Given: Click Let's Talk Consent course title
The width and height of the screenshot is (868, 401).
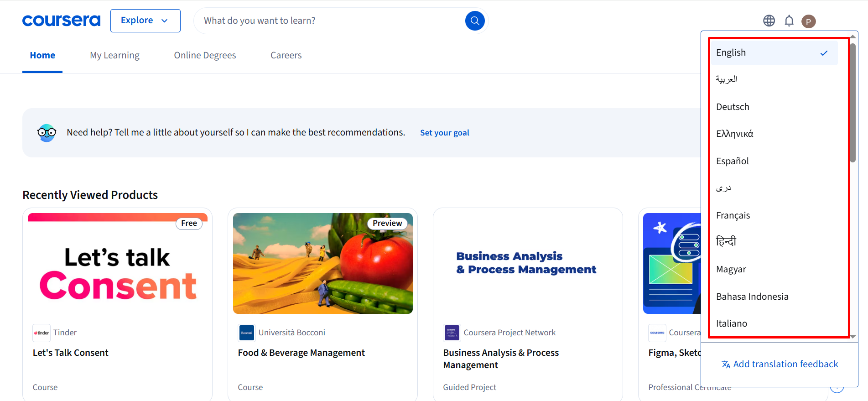Looking at the screenshot, I should click(71, 353).
